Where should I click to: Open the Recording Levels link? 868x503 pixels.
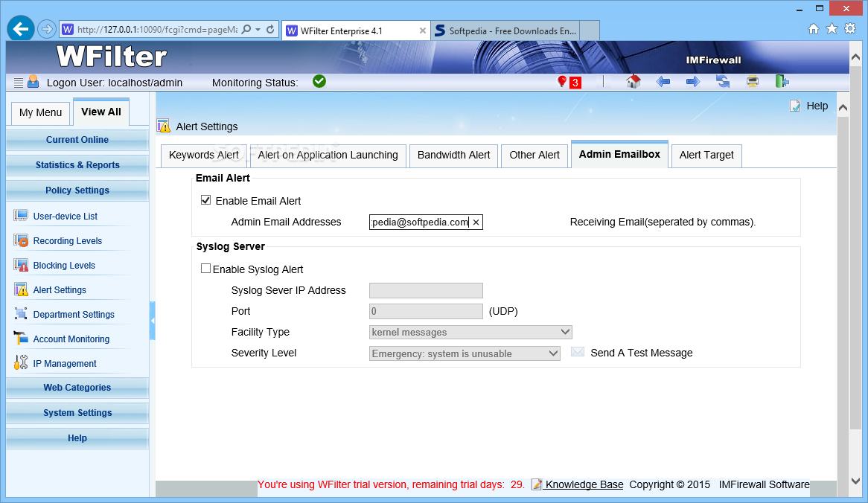pos(68,240)
